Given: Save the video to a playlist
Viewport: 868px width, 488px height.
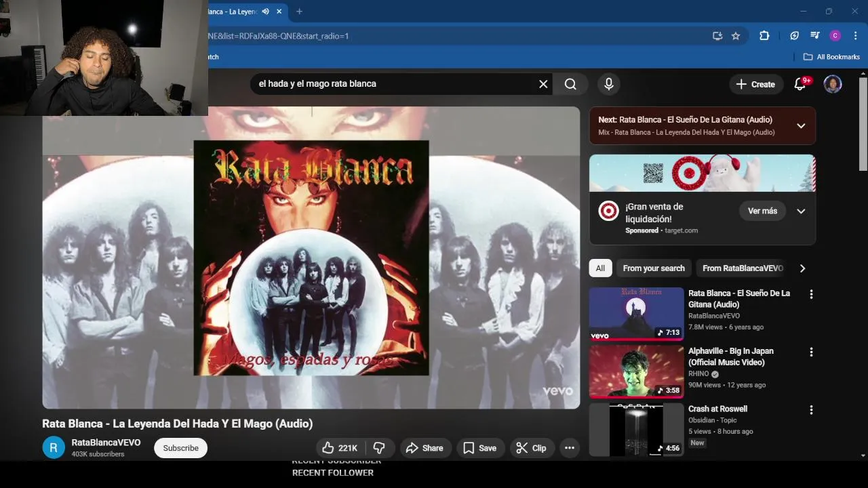Looking at the screenshot, I should (x=480, y=448).
